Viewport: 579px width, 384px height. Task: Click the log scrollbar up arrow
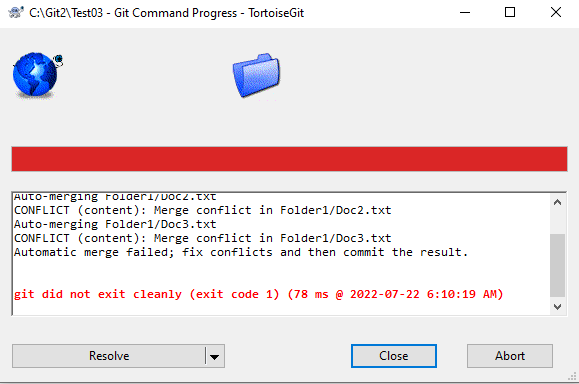[x=558, y=202]
